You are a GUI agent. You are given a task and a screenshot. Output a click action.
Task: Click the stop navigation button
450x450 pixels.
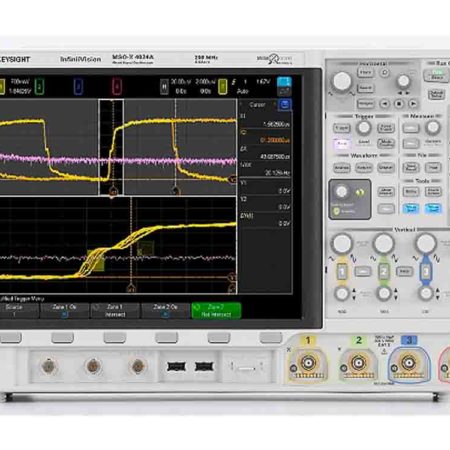click(x=399, y=104)
